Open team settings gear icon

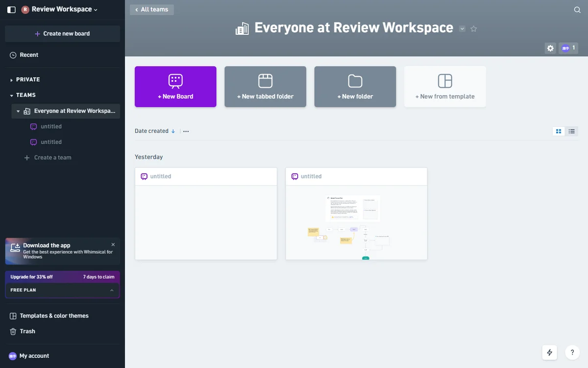[x=550, y=48]
